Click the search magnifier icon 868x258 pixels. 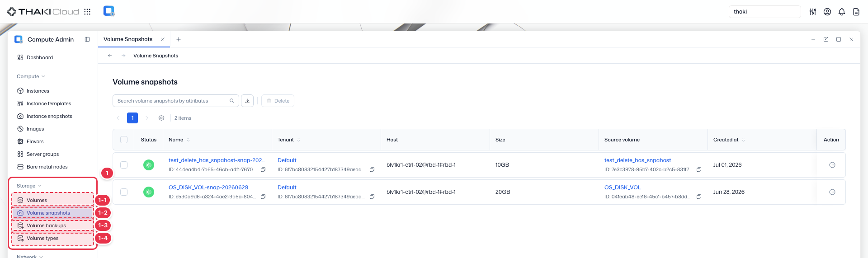click(232, 101)
